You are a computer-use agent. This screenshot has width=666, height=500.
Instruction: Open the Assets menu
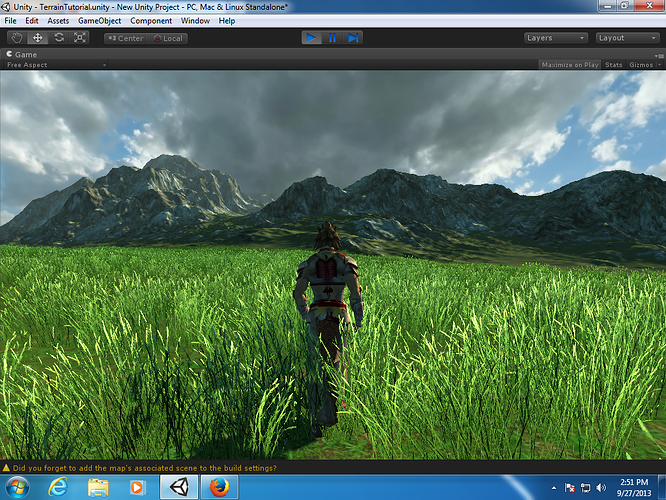[x=58, y=20]
